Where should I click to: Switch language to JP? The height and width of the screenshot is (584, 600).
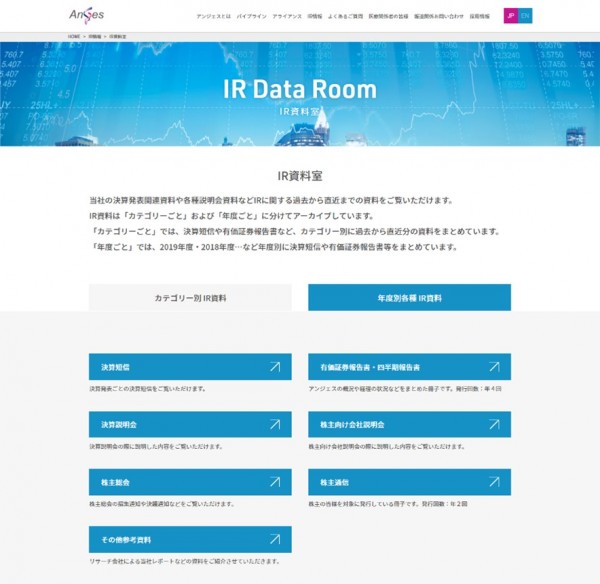tap(510, 16)
